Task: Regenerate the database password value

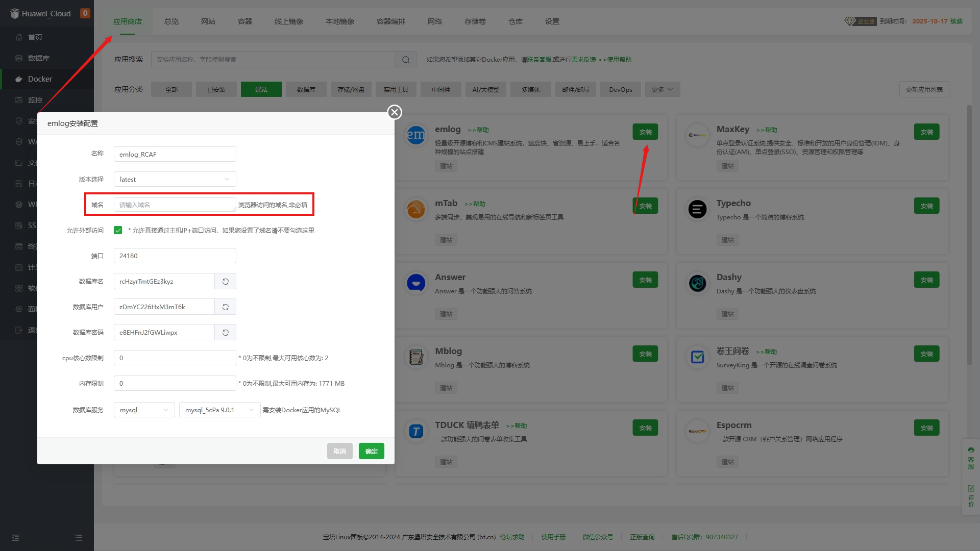Action: tap(226, 333)
